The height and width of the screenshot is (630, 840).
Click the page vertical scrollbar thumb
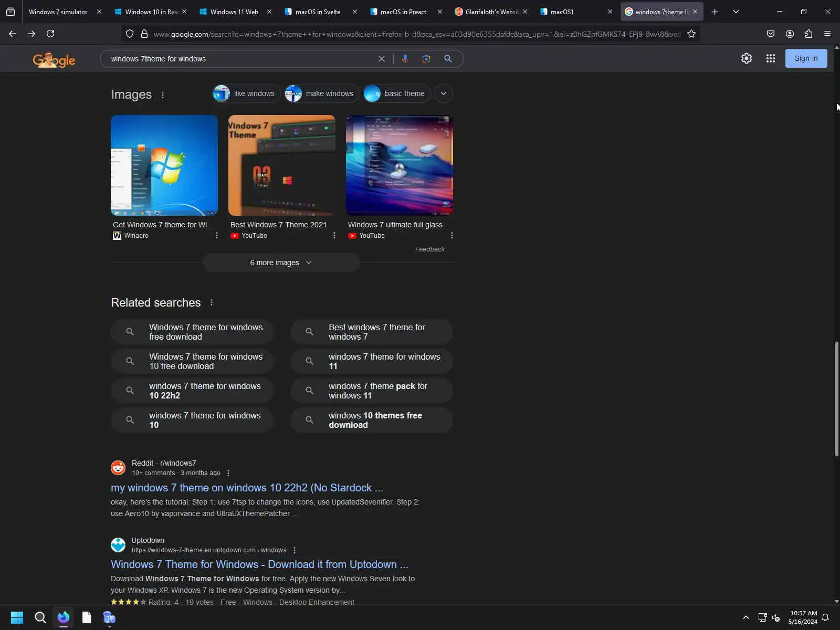tap(837, 399)
